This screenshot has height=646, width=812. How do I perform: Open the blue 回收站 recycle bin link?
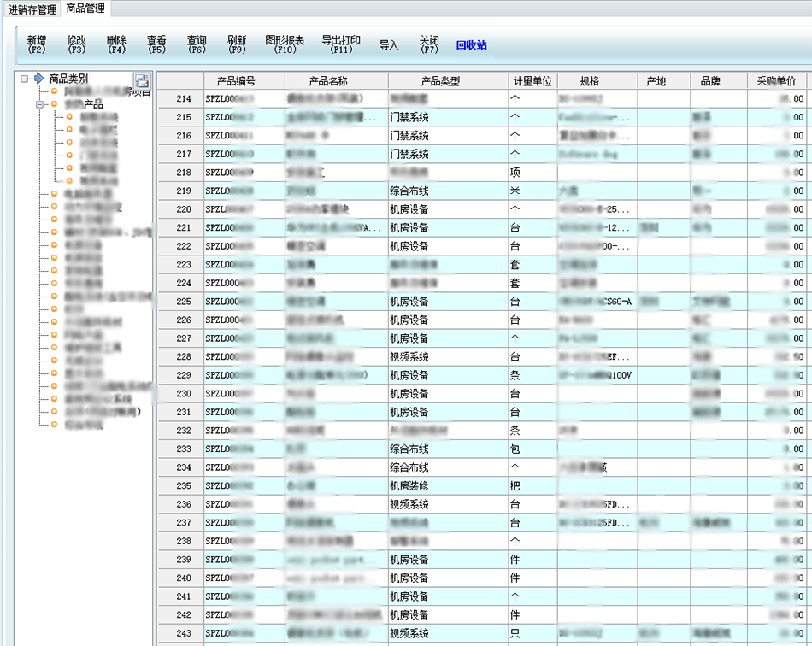click(x=471, y=45)
